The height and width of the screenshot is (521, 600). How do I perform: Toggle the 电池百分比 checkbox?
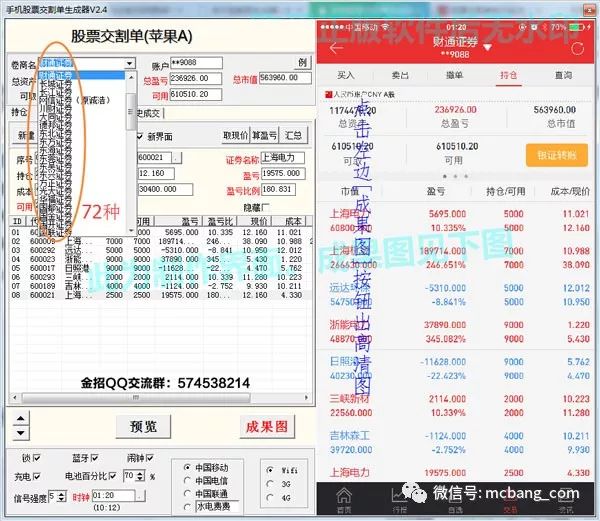pyautogui.click(x=112, y=475)
